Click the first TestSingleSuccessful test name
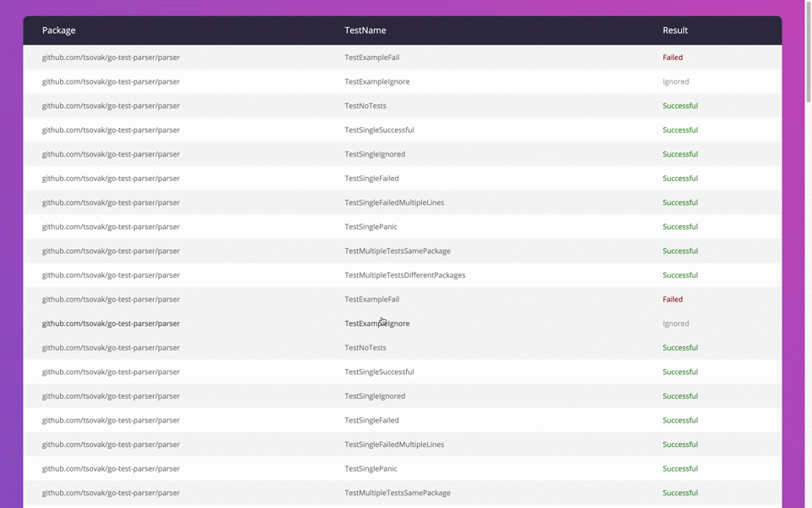This screenshot has height=508, width=812. click(x=379, y=130)
